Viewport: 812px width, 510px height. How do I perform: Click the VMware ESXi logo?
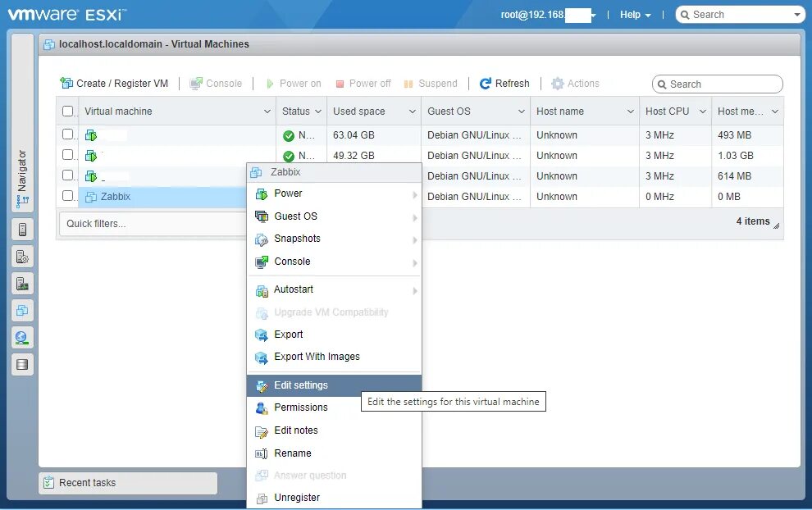pos(66,14)
